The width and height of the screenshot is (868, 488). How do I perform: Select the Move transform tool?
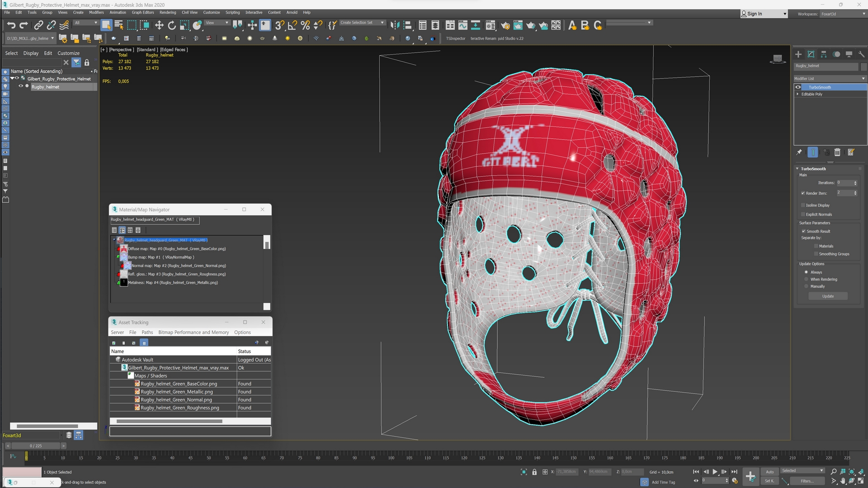tap(159, 25)
